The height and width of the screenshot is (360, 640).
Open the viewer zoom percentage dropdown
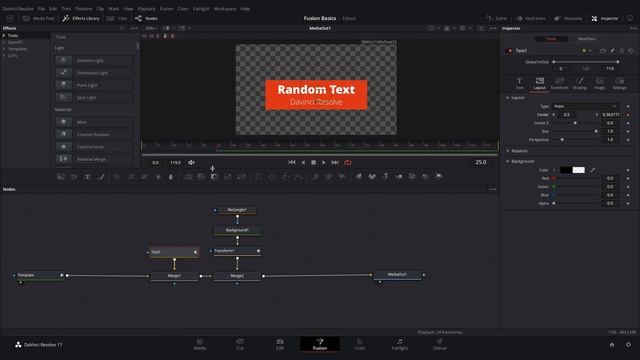tap(151, 28)
